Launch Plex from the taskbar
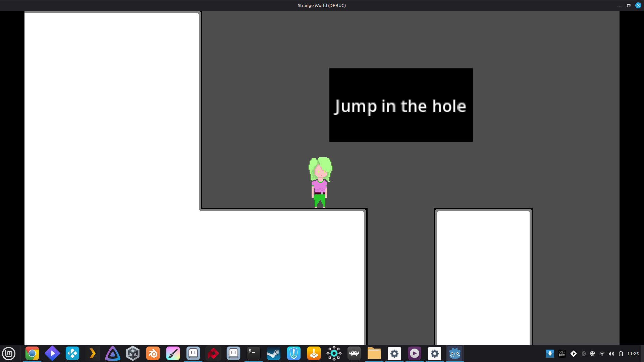This screenshot has width=644, height=362. [x=93, y=353]
